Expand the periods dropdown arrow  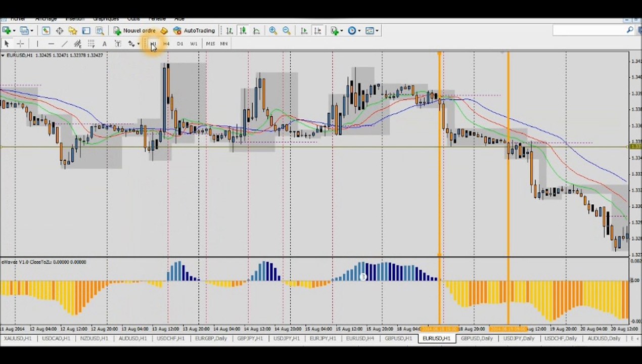[x=359, y=31]
